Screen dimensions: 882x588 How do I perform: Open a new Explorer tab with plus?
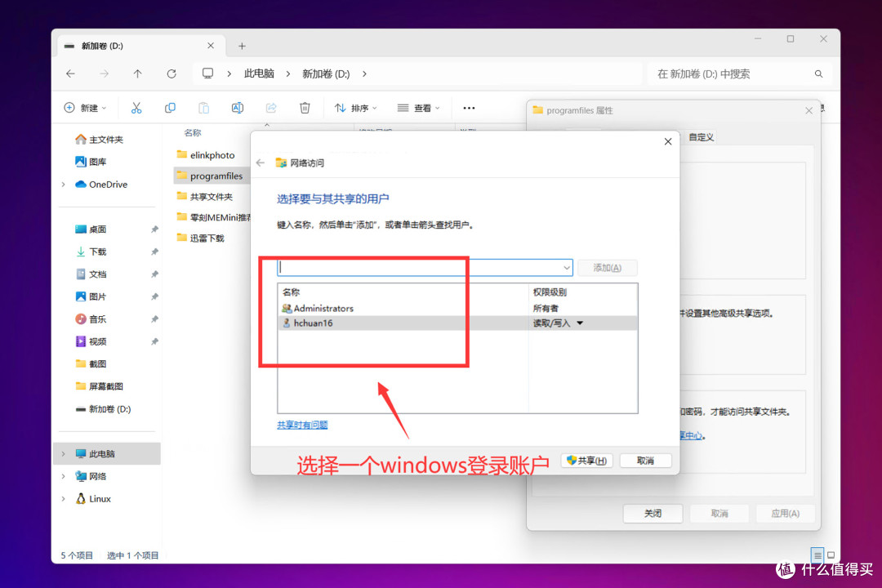(x=242, y=46)
